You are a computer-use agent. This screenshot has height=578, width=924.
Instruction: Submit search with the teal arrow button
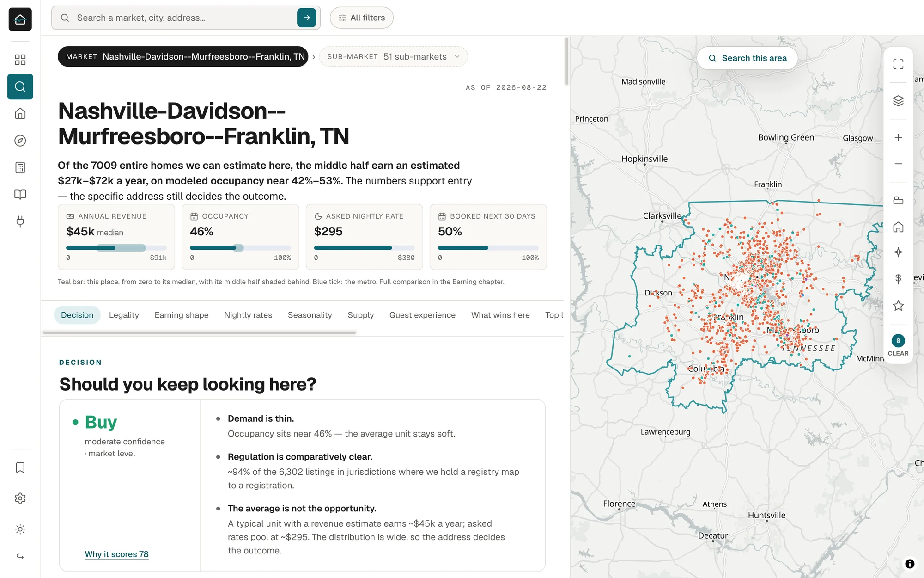(x=307, y=18)
